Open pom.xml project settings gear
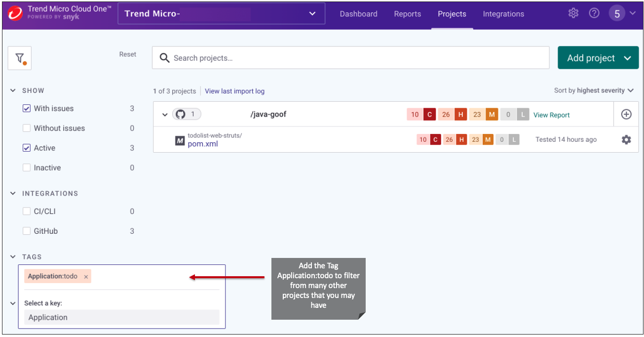The height and width of the screenshot is (337, 644). click(626, 140)
